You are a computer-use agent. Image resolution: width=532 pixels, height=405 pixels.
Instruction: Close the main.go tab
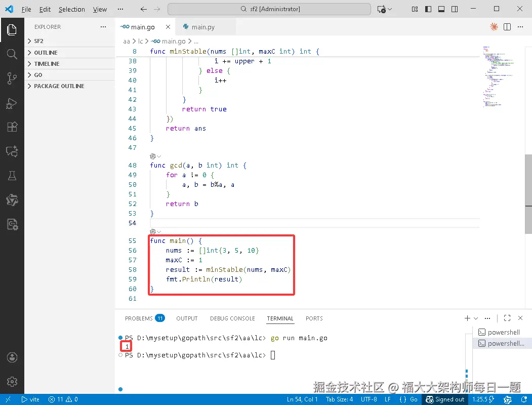coord(168,27)
